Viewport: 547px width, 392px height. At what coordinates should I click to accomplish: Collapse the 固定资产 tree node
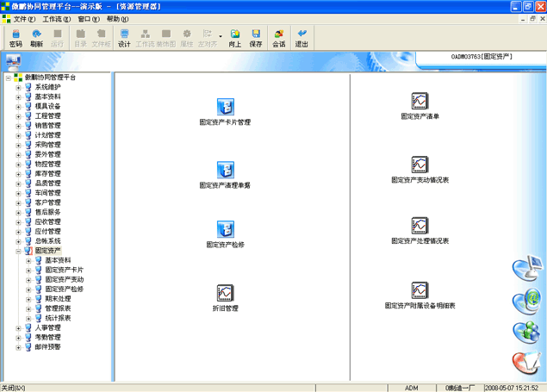click(18, 251)
